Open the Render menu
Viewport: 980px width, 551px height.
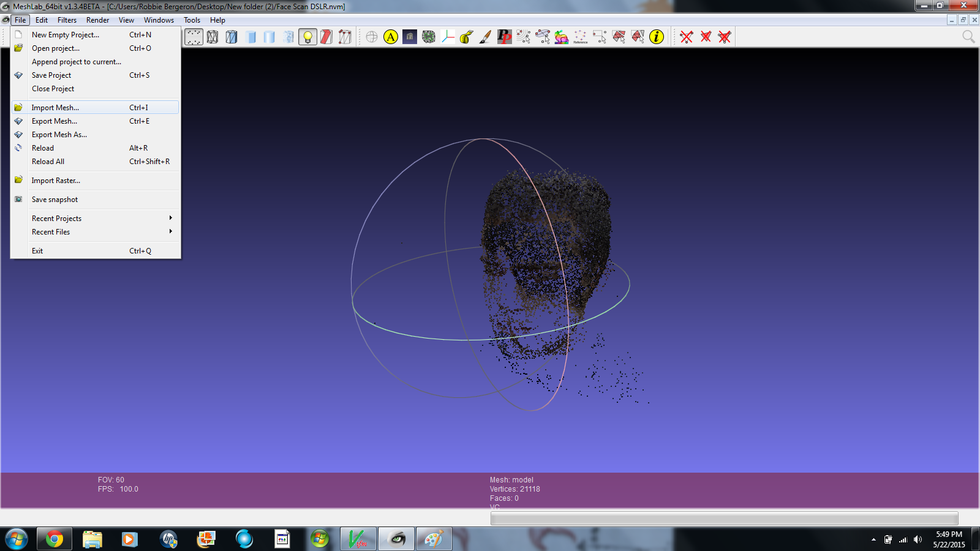[97, 20]
